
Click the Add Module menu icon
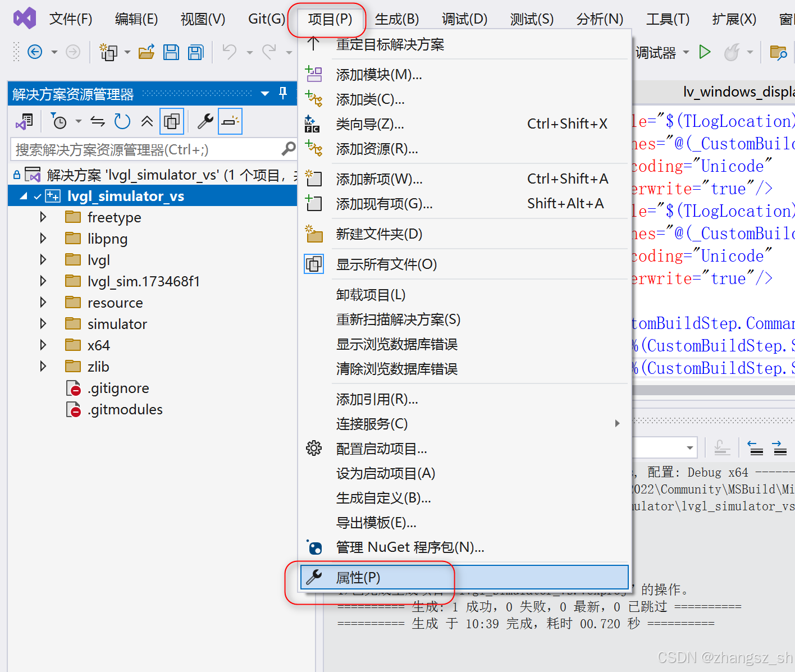pos(314,74)
